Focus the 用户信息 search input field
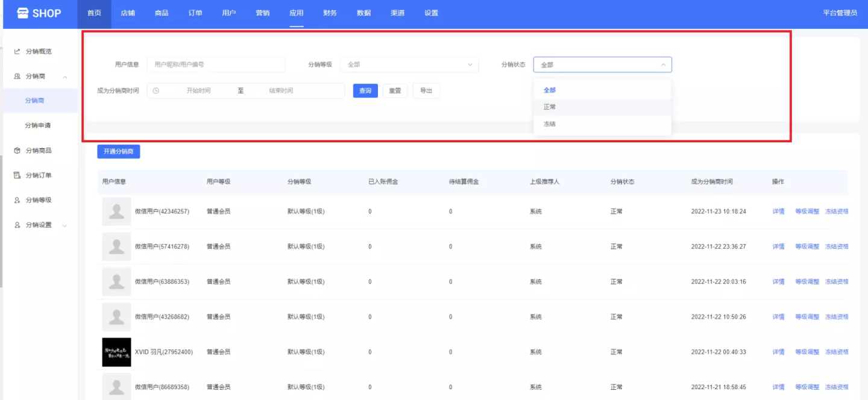This screenshot has height=400, width=868. pos(216,64)
